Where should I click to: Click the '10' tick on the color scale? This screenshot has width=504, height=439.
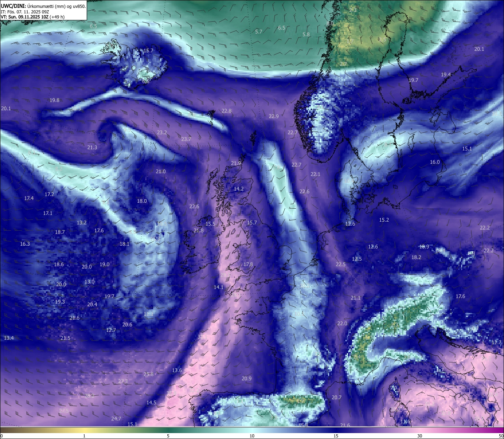[252, 436]
